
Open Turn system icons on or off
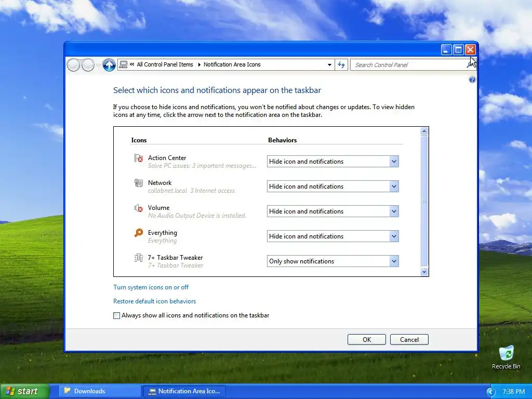[x=151, y=287]
